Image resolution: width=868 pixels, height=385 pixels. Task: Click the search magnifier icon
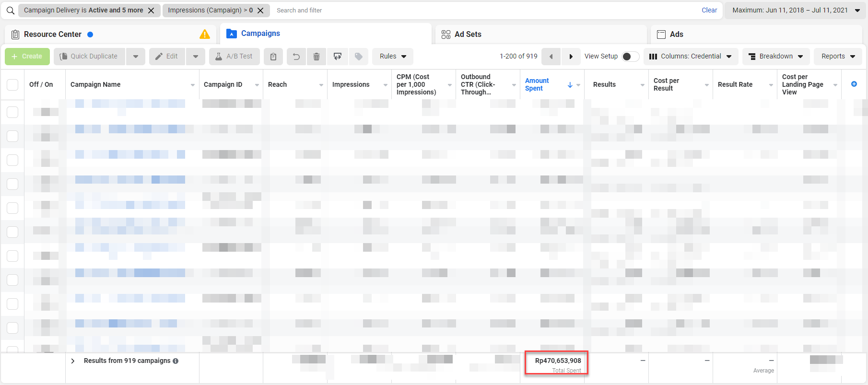(10, 11)
